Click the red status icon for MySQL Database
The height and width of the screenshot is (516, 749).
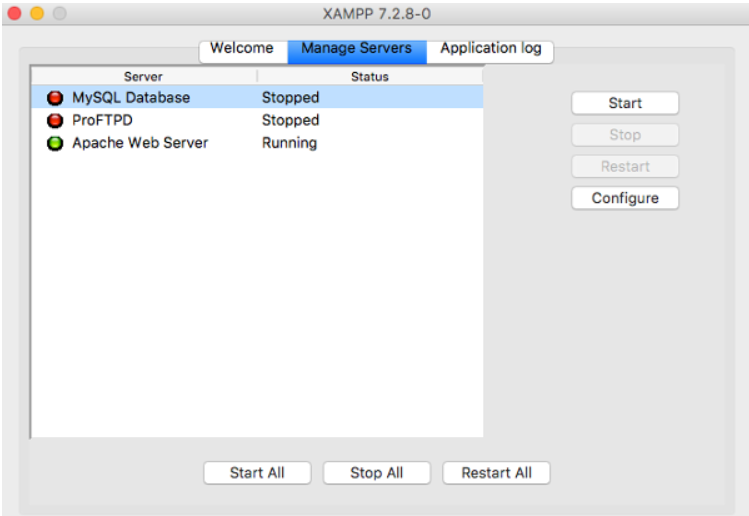55,98
